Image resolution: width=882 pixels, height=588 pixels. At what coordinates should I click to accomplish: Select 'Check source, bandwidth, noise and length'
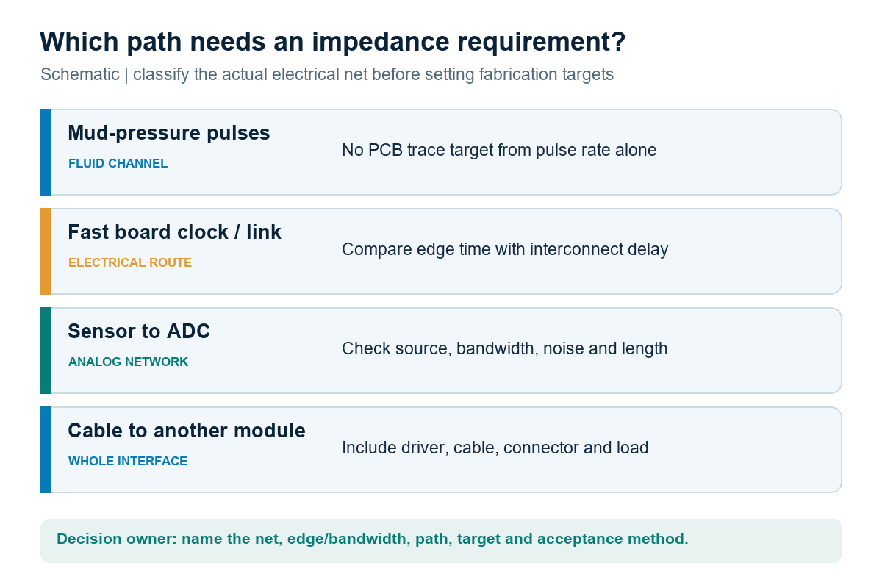point(505,348)
